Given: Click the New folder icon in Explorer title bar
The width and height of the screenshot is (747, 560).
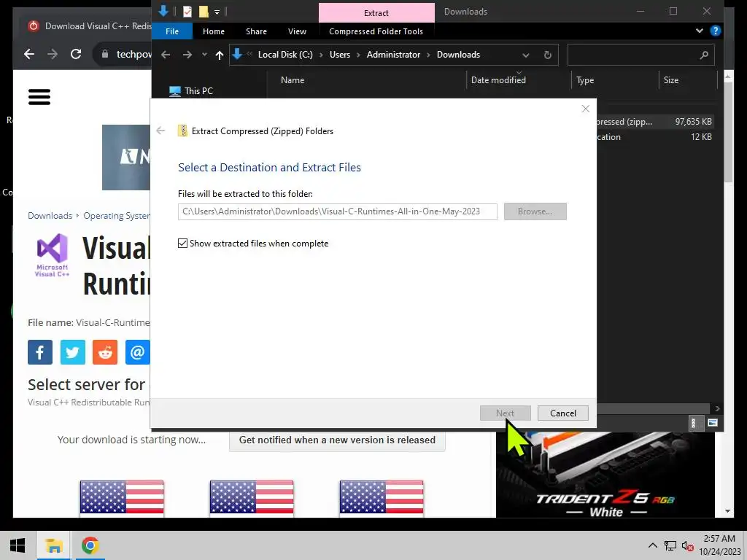Looking at the screenshot, I should (x=204, y=12).
